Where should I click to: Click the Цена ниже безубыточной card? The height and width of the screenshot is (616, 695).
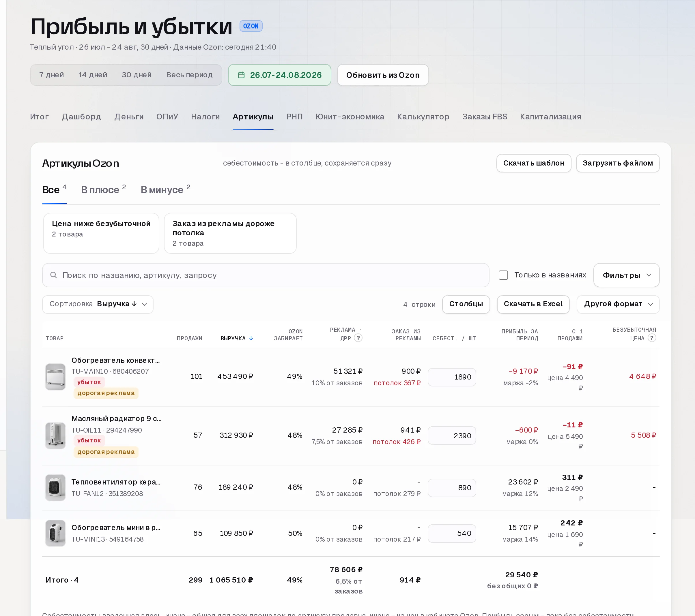[x=101, y=233]
